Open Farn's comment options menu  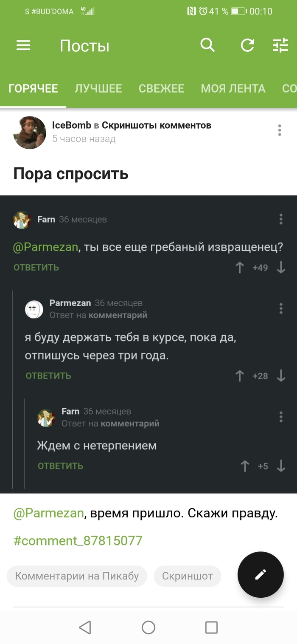tap(280, 219)
